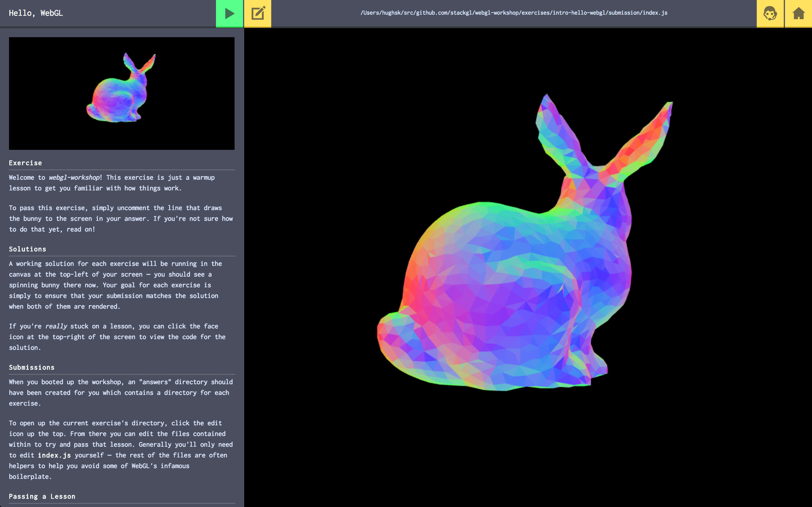Click the submission index.js file path
Viewport: 812px width, 507px height.
pos(514,13)
